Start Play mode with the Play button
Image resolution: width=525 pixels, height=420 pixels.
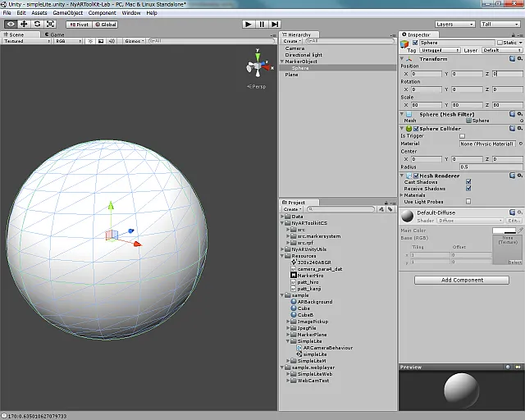click(248, 24)
